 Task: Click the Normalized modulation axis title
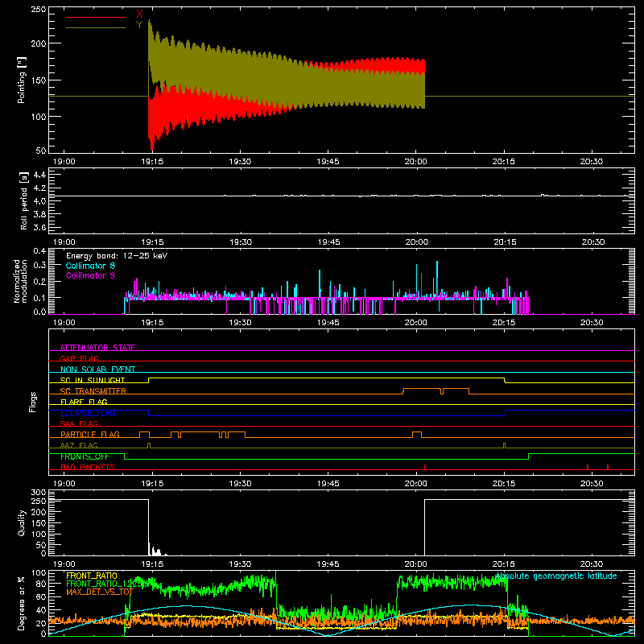(x=20, y=281)
